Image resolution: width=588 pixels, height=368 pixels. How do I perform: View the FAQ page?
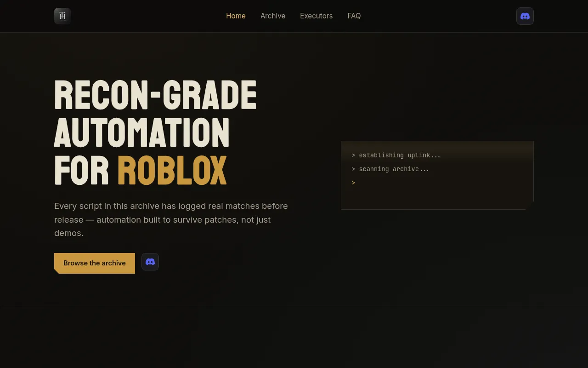coord(354,16)
